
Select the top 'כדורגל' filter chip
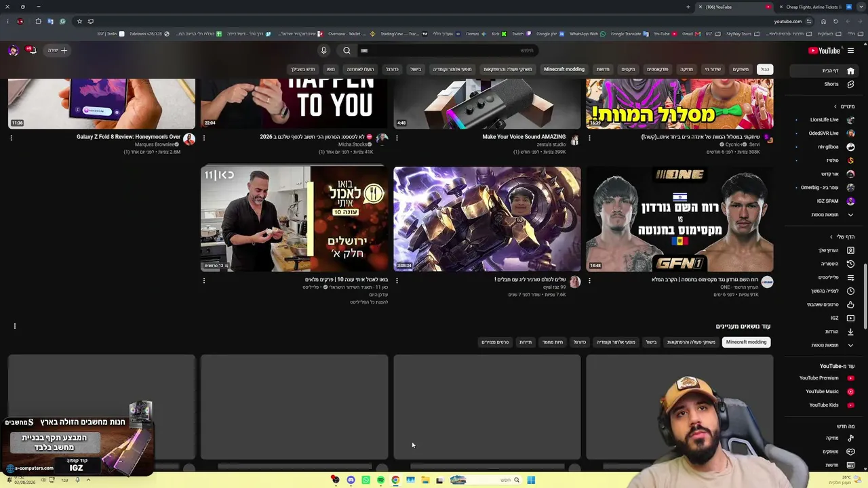click(x=392, y=69)
